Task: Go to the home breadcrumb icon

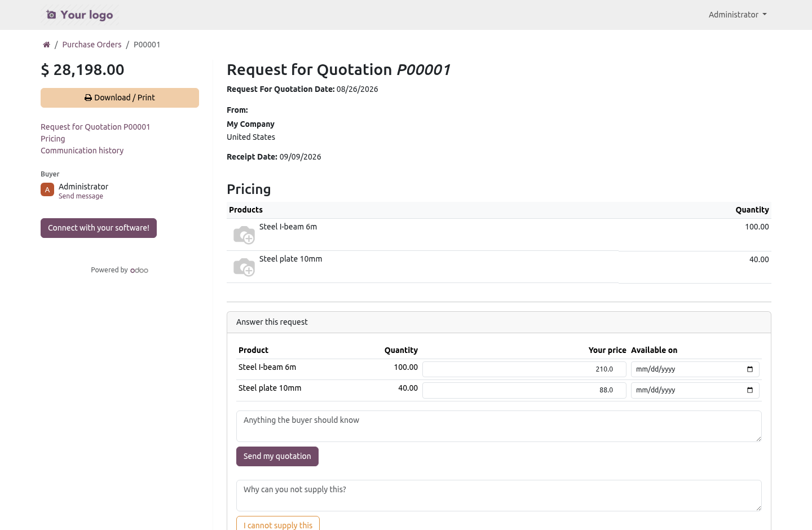Action: point(46,45)
